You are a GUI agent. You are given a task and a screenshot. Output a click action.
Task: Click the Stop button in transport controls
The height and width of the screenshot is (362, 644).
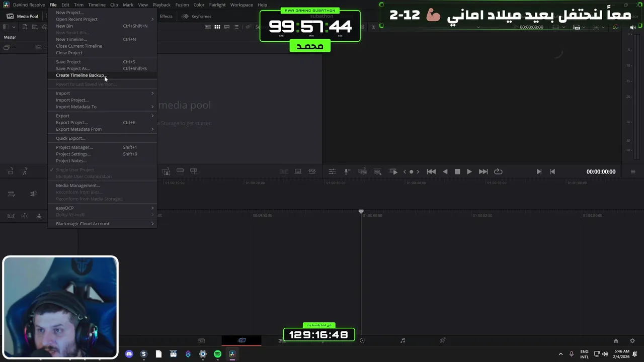pos(457,171)
